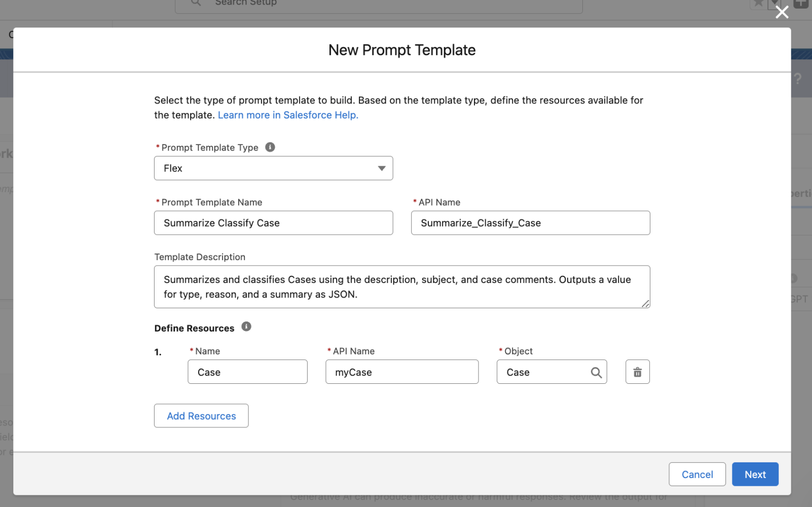
Task: Click the favorites star icon
Action: coord(758,3)
